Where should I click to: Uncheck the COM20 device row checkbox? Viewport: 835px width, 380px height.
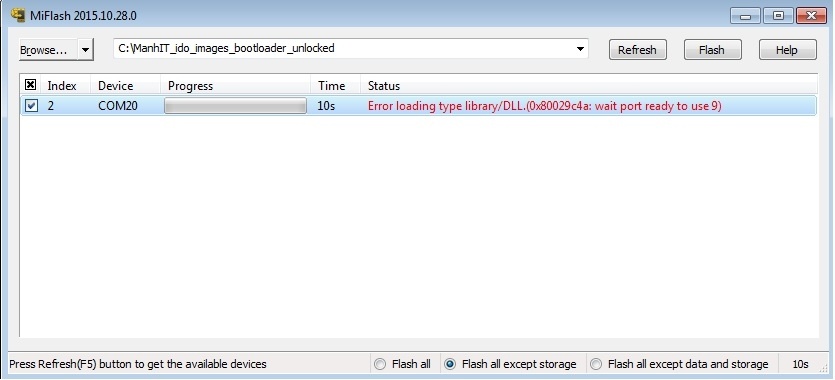click(x=31, y=105)
